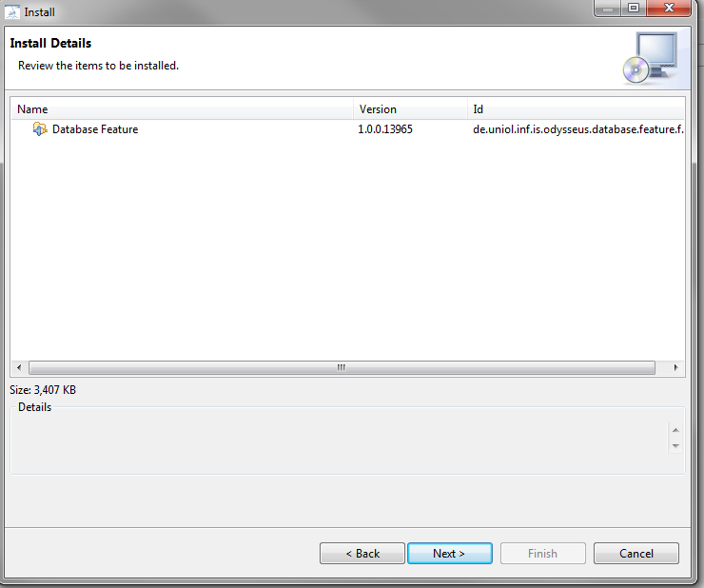Click the de.uniol.inf.is.odysseus id cell

pos(578,129)
